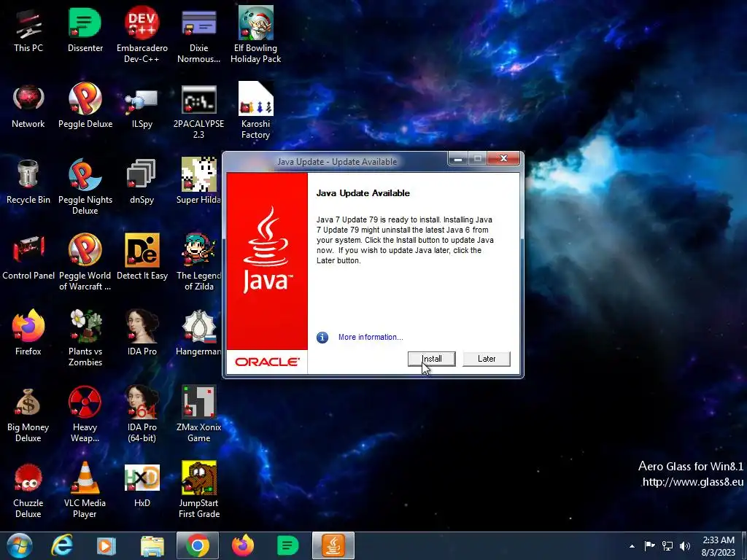This screenshot has height=560, width=747.
Task: Select the dnSpy desktop icon
Action: tap(142, 182)
